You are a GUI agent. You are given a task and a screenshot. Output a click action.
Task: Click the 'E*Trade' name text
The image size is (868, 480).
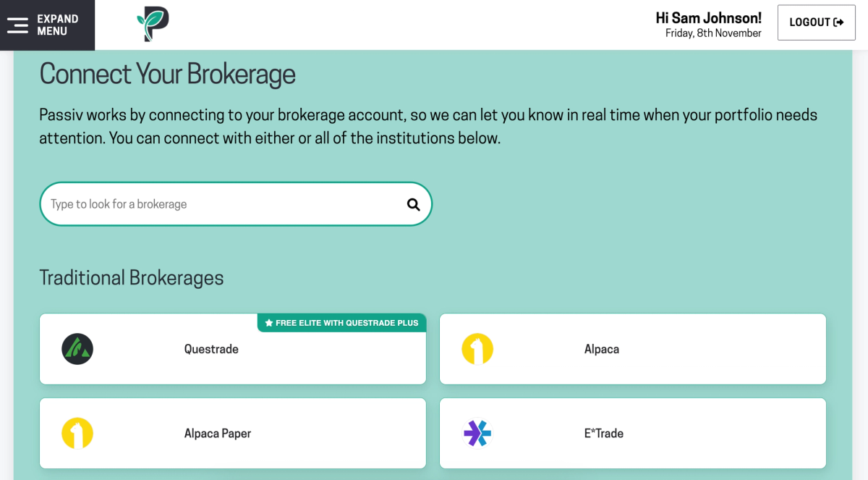point(604,434)
